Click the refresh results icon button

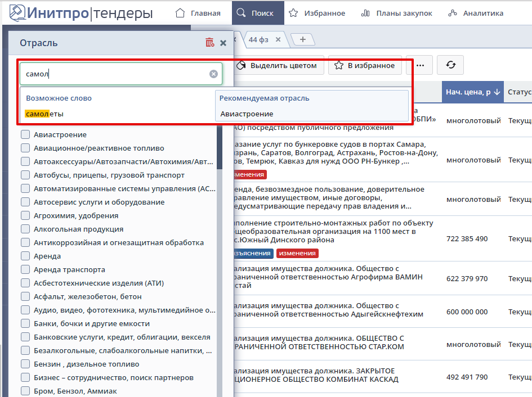pyautogui.click(x=450, y=65)
